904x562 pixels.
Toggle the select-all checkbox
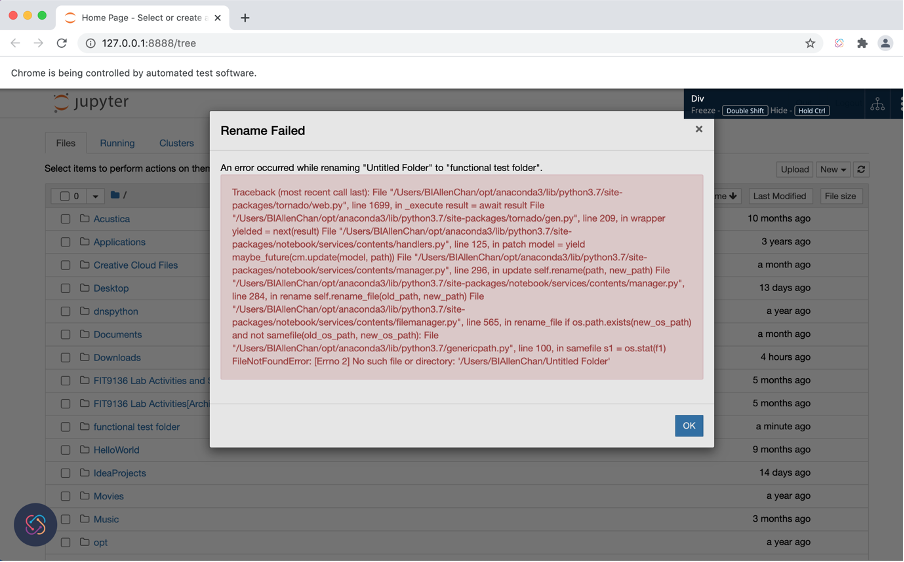pyautogui.click(x=65, y=196)
